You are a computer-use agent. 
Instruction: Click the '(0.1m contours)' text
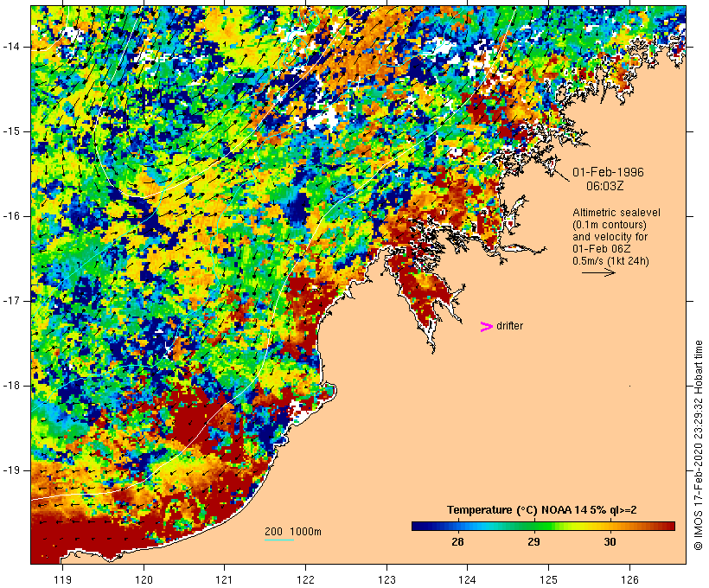coord(610,225)
